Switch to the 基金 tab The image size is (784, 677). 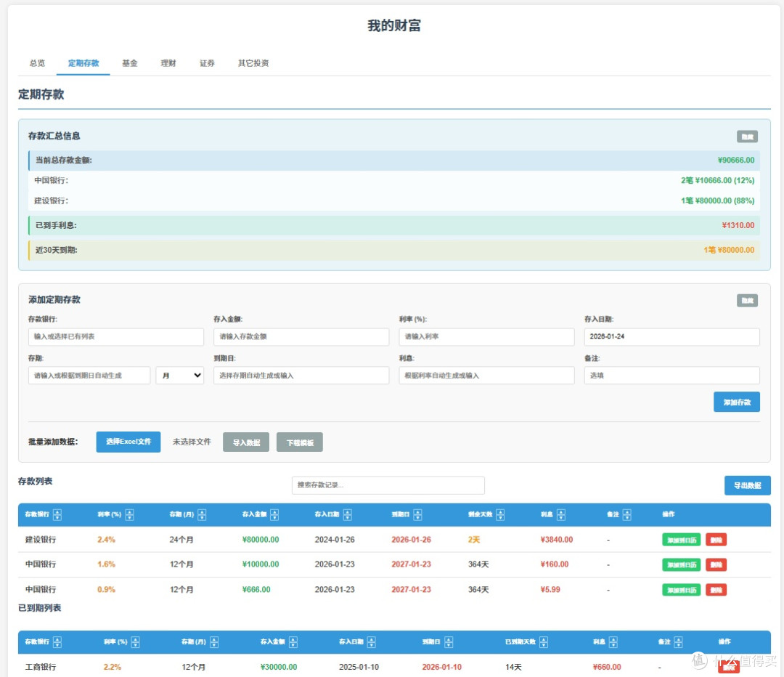129,63
